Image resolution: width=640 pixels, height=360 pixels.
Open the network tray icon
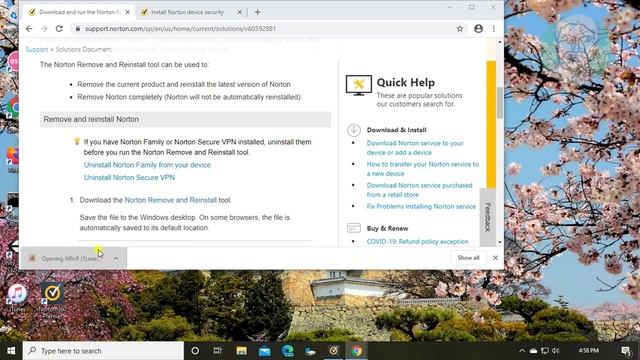(x=544, y=351)
